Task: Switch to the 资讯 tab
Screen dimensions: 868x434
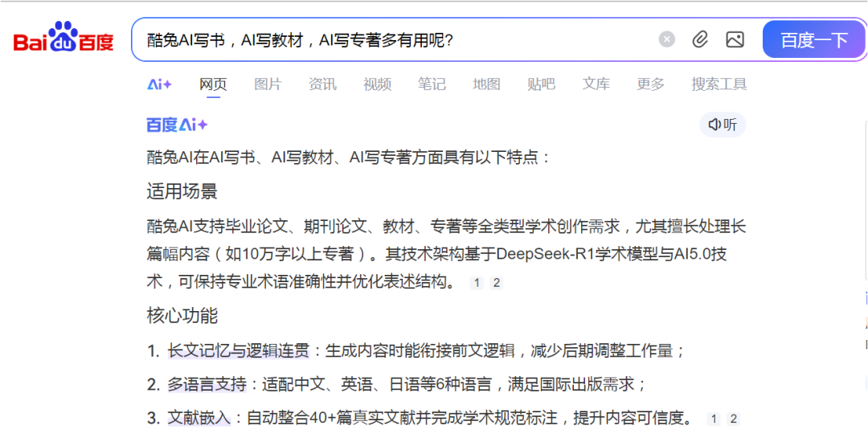Action: coord(322,84)
